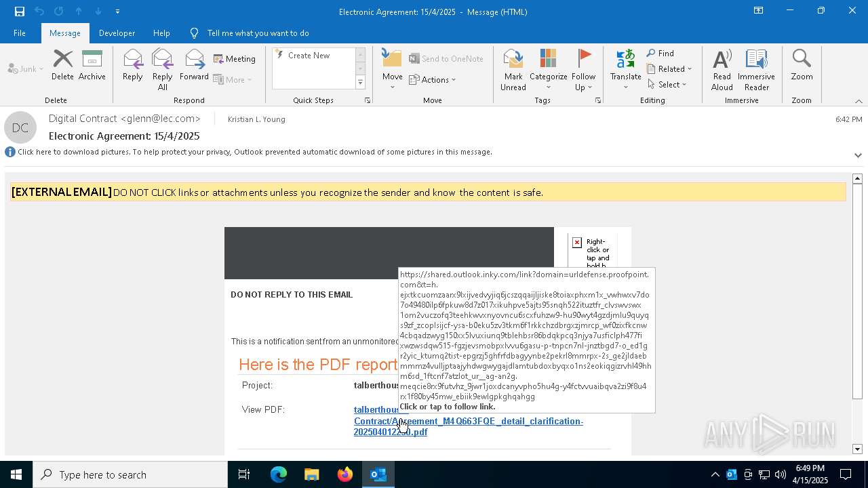Click the Outlook taskbar icon
This screenshot has width=868, height=488.
coord(378,474)
